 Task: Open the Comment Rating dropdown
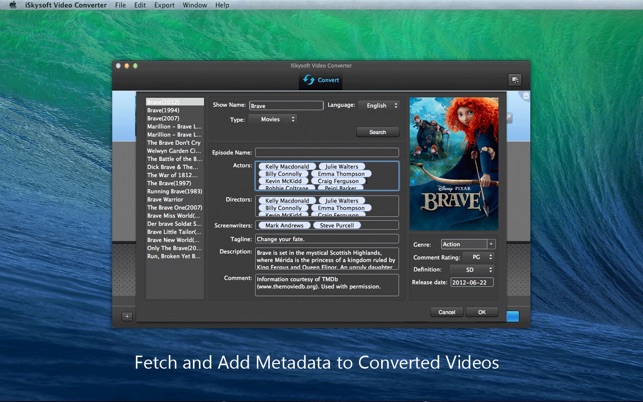tap(478, 257)
